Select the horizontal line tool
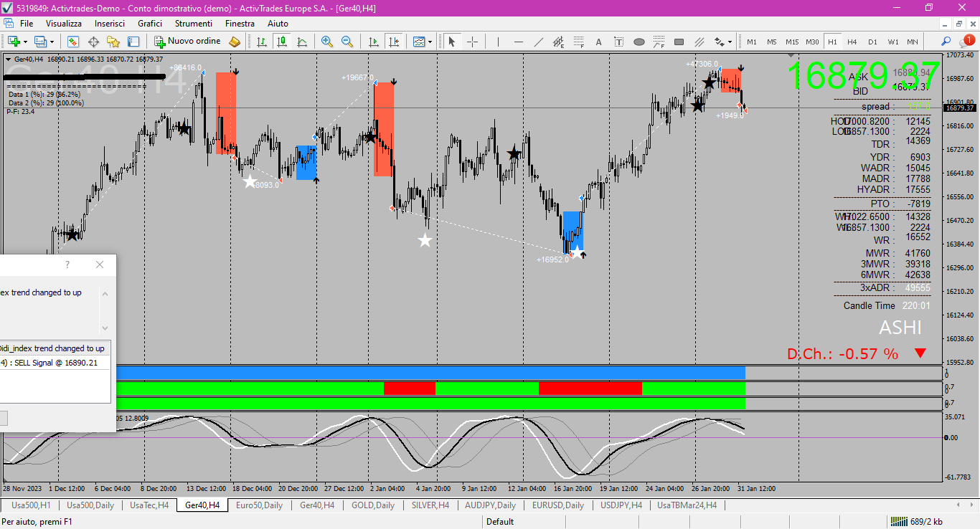The image size is (980, 529). pyautogui.click(x=518, y=42)
